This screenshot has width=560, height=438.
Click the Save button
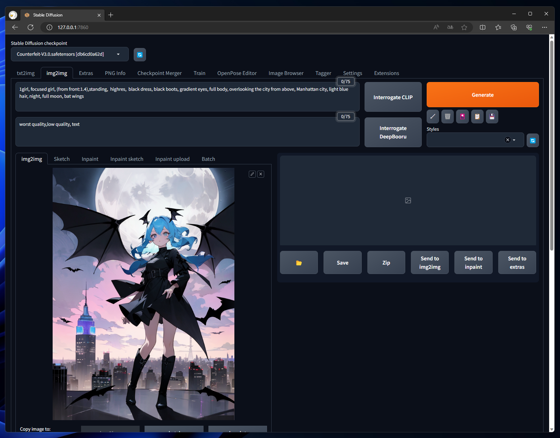(x=342, y=263)
